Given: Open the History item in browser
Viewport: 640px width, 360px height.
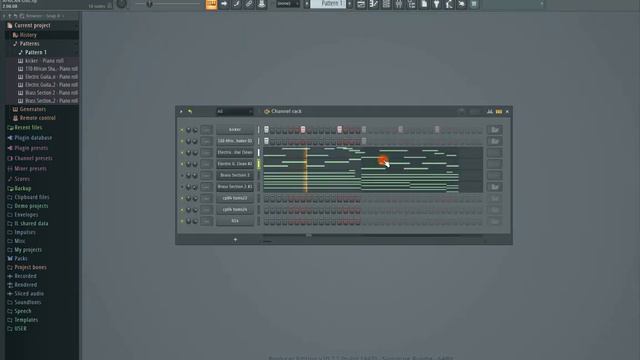Looking at the screenshot, I should coord(28,35).
